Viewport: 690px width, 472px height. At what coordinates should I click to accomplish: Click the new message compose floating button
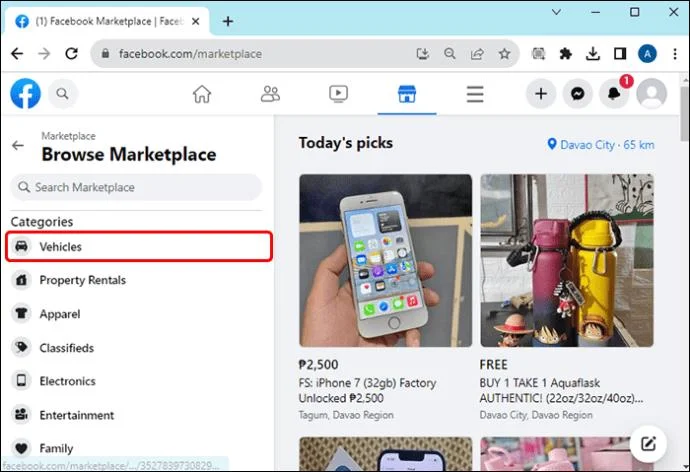click(648, 444)
